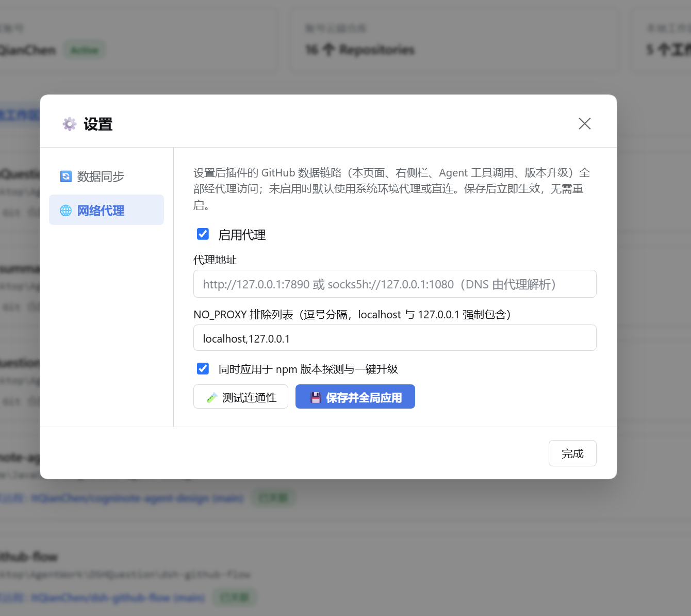
Task: Click the 设置 dialog title text
Action: [x=98, y=124]
